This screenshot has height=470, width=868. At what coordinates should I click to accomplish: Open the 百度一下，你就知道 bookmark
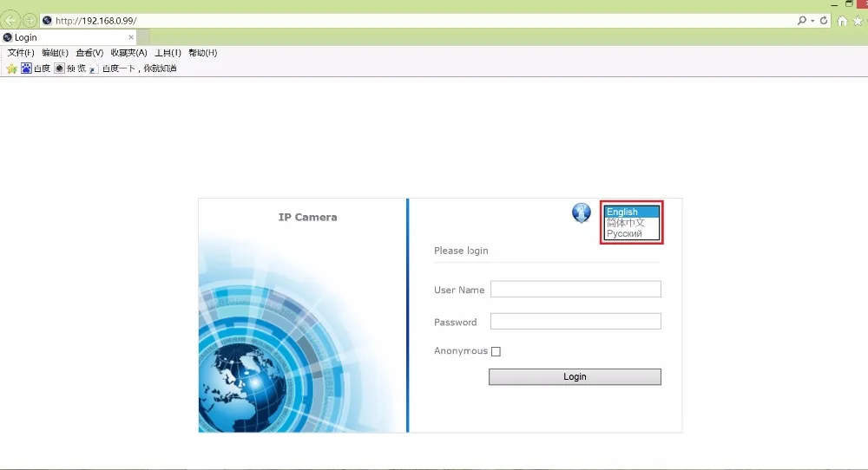click(133, 69)
